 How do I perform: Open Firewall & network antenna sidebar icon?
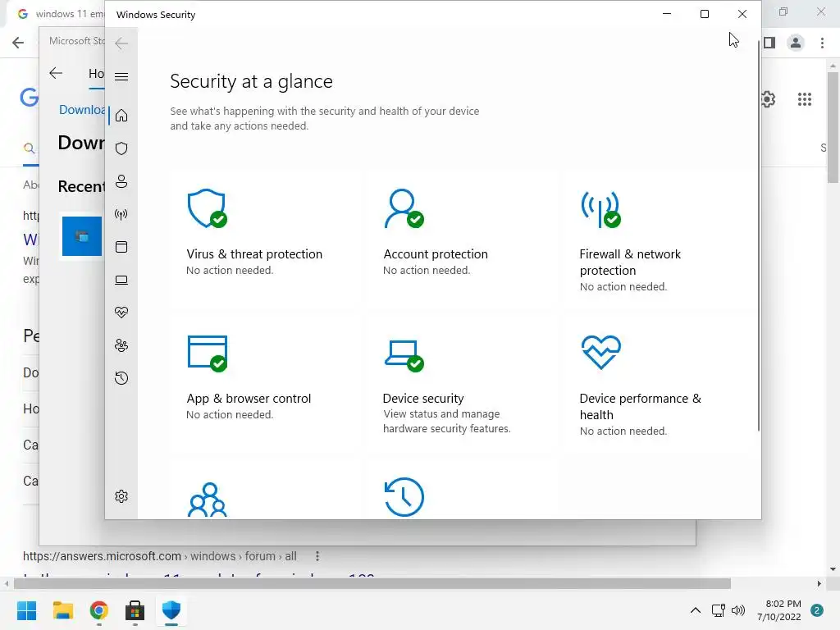click(121, 214)
